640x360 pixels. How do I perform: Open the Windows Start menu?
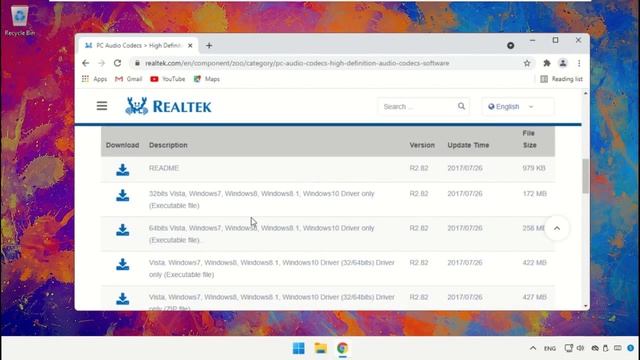[x=299, y=348]
